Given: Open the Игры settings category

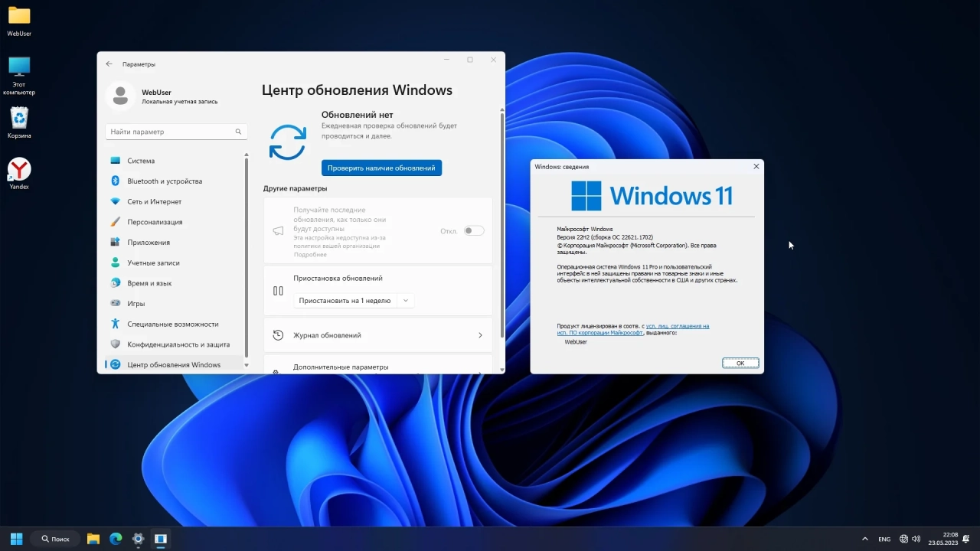Looking at the screenshot, I should (175, 304).
